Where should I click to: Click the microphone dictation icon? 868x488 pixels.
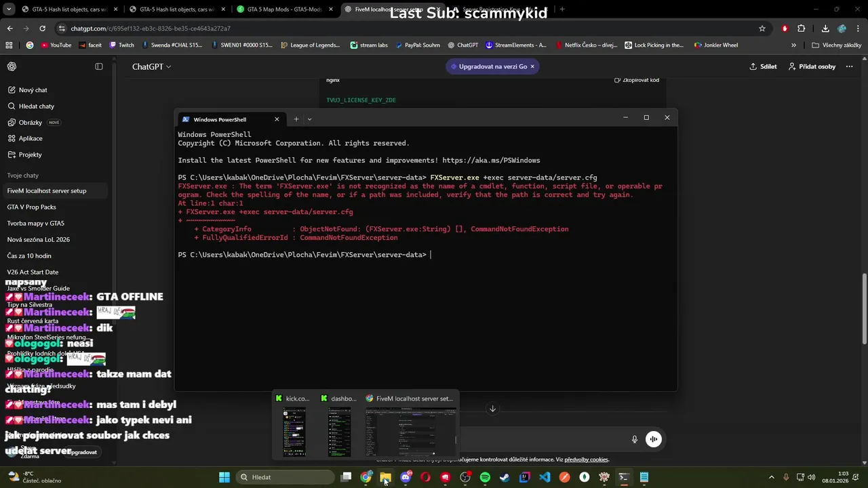tap(635, 439)
